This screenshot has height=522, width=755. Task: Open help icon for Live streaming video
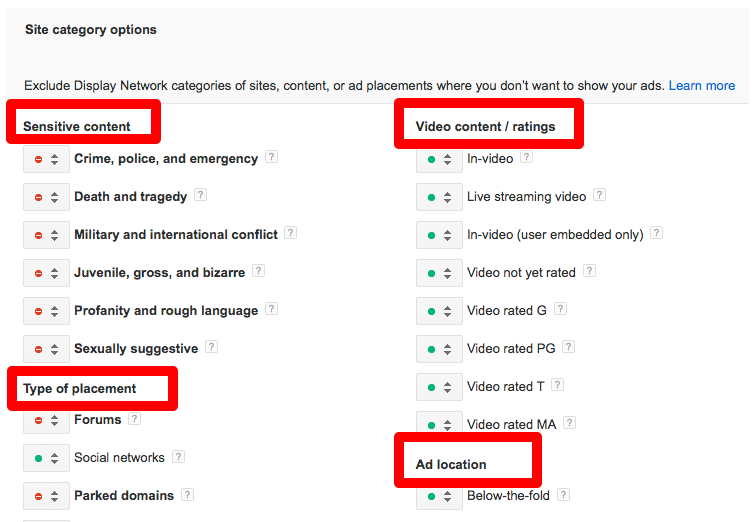(600, 196)
